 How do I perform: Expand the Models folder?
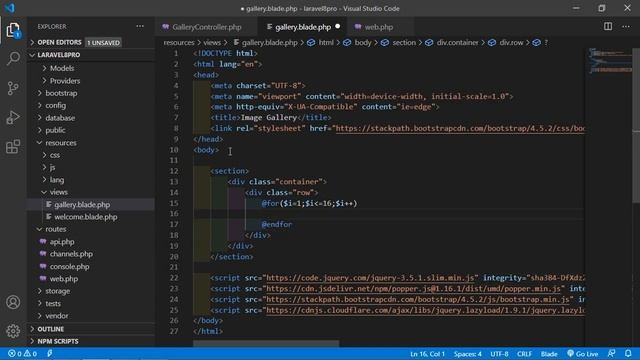coord(62,68)
